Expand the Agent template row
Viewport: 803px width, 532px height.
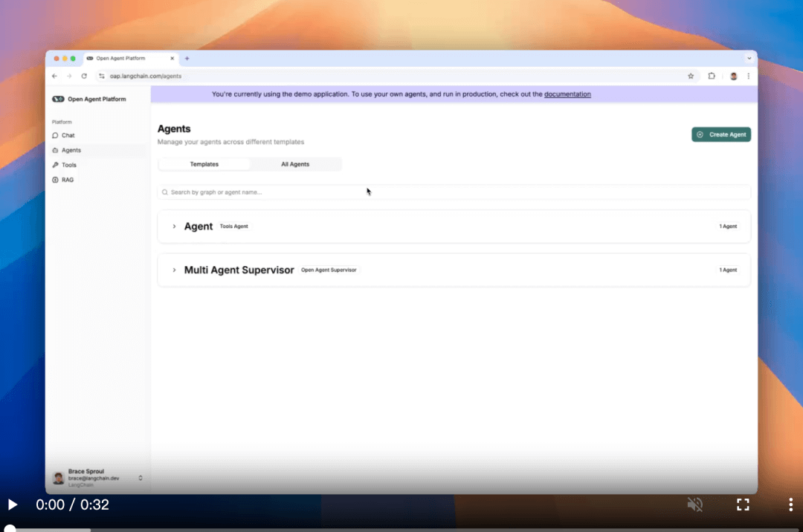[x=175, y=227]
